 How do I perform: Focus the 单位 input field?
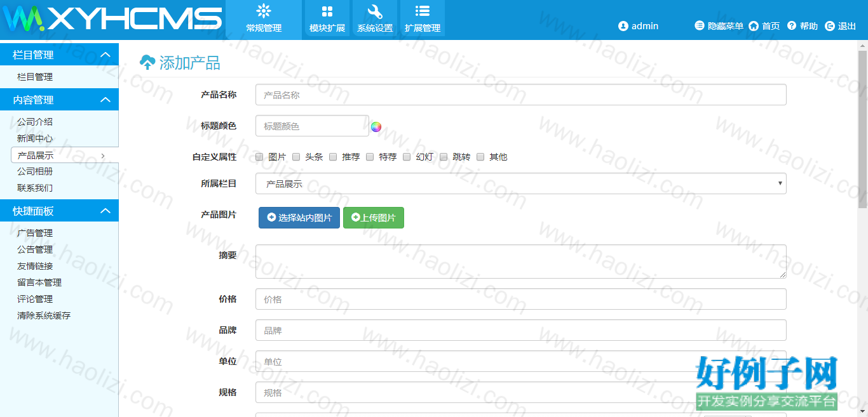tap(521, 361)
